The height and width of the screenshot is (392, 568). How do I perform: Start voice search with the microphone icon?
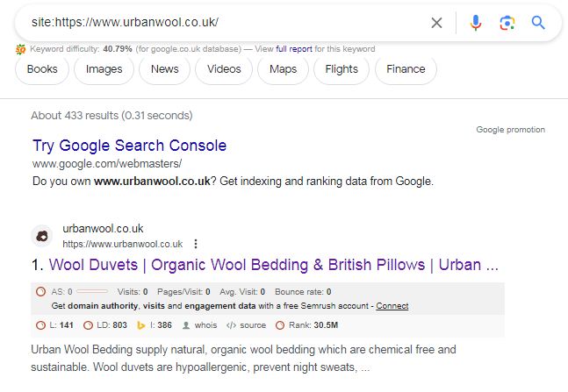(476, 23)
